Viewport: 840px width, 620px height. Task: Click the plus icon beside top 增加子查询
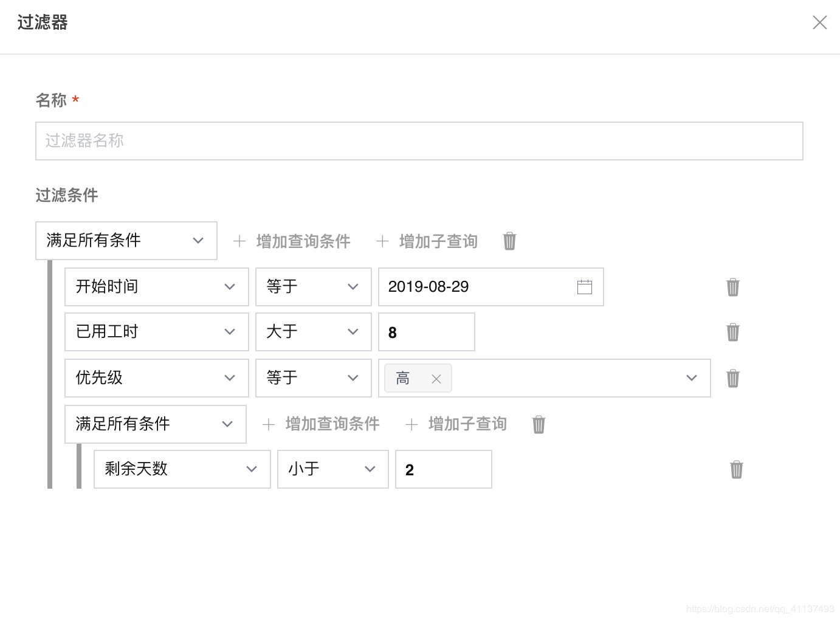point(382,241)
